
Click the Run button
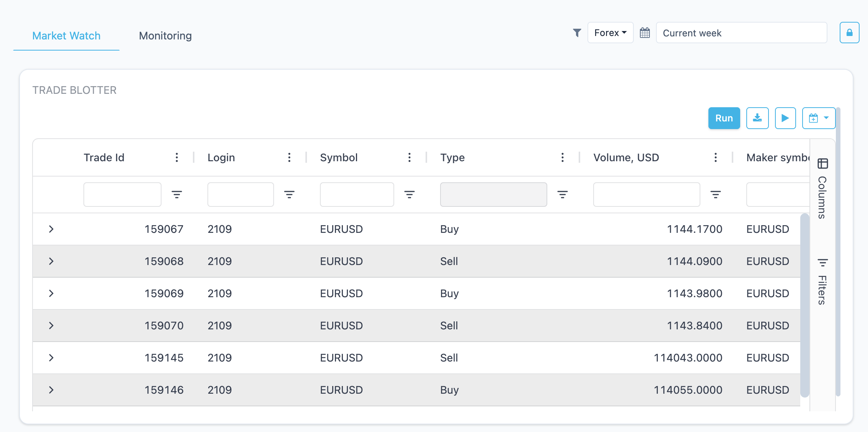pyautogui.click(x=724, y=118)
